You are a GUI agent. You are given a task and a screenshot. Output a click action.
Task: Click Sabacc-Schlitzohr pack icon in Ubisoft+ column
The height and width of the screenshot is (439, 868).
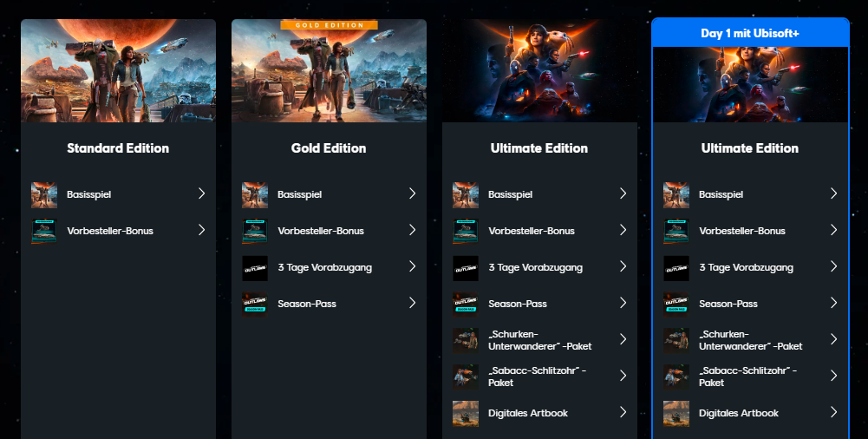click(x=676, y=377)
